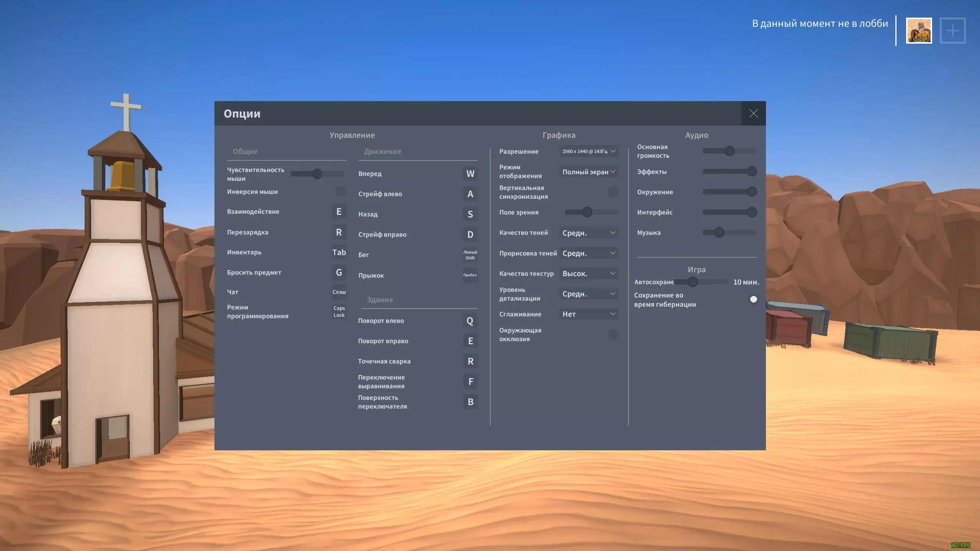The width and height of the screenshot is (980, 551).
Task: Open the Разрешение resolution dropdown
Action: [589, 151]
